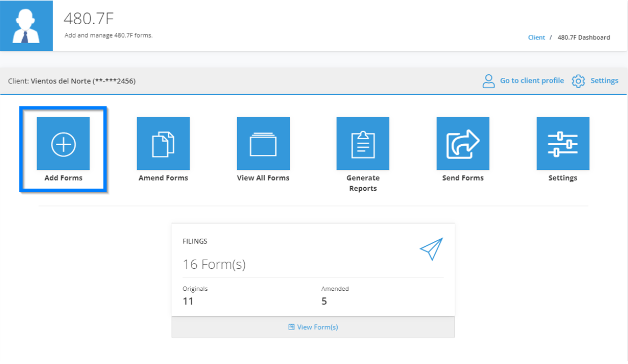
Task: Click the Generate Reports label text
Action: pyautogui.click(x=363, y=183)
